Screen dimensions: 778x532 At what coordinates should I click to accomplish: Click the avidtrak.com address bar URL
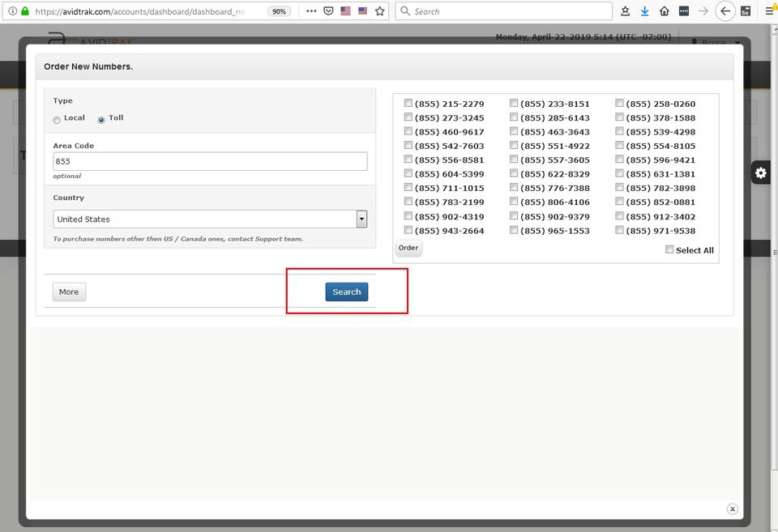[x=140, y=11]
